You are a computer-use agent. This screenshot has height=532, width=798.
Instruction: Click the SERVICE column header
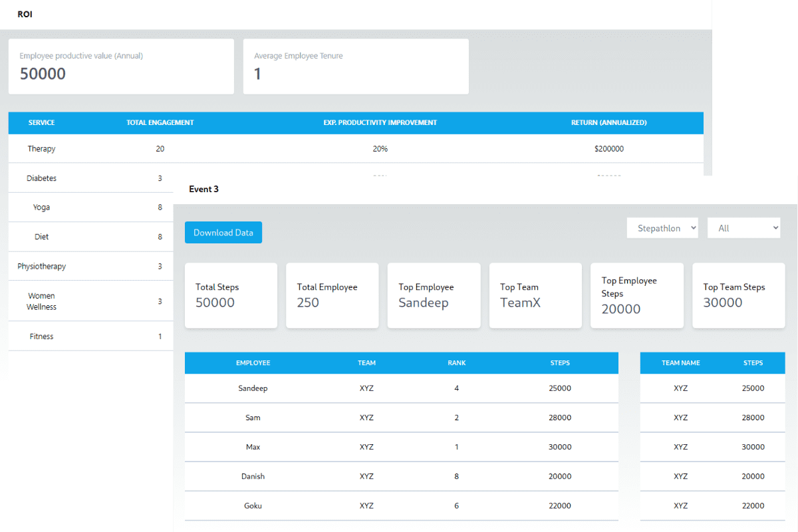[41, 122]
